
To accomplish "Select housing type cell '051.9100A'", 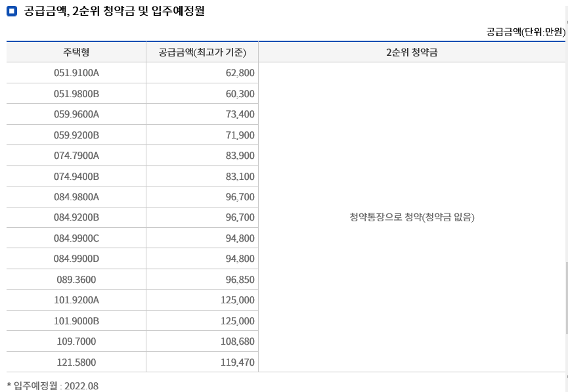I will pos(76,73).
